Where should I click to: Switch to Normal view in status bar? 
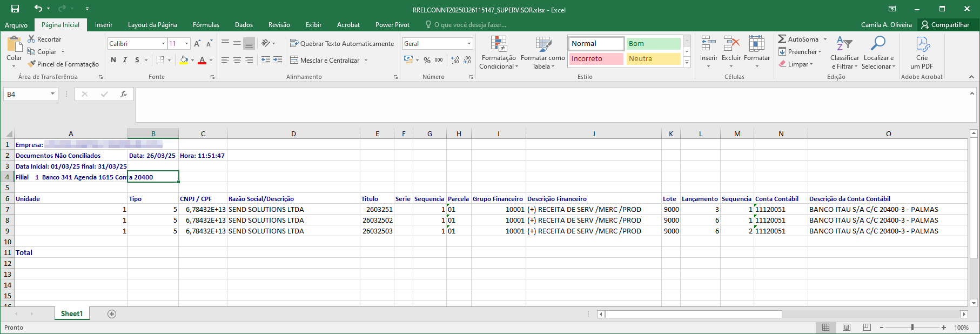click(x=826, y=328)
